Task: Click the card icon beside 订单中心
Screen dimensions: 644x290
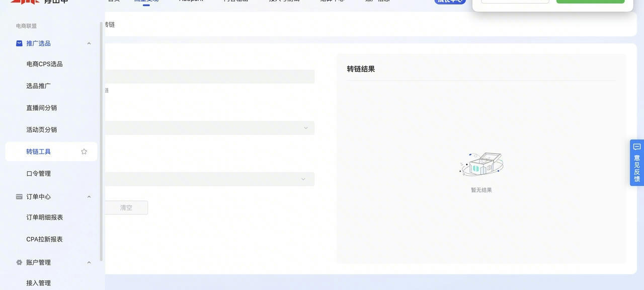Action: 19,197
